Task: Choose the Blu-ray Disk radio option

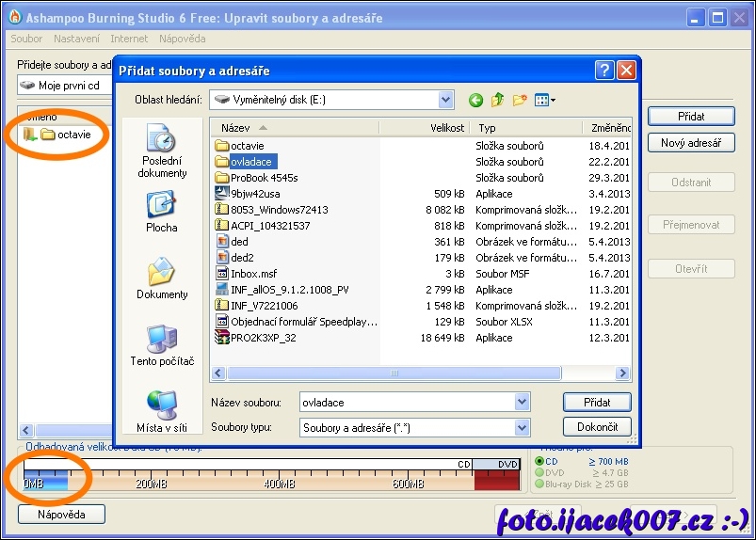Action: (x=539, y=484)
